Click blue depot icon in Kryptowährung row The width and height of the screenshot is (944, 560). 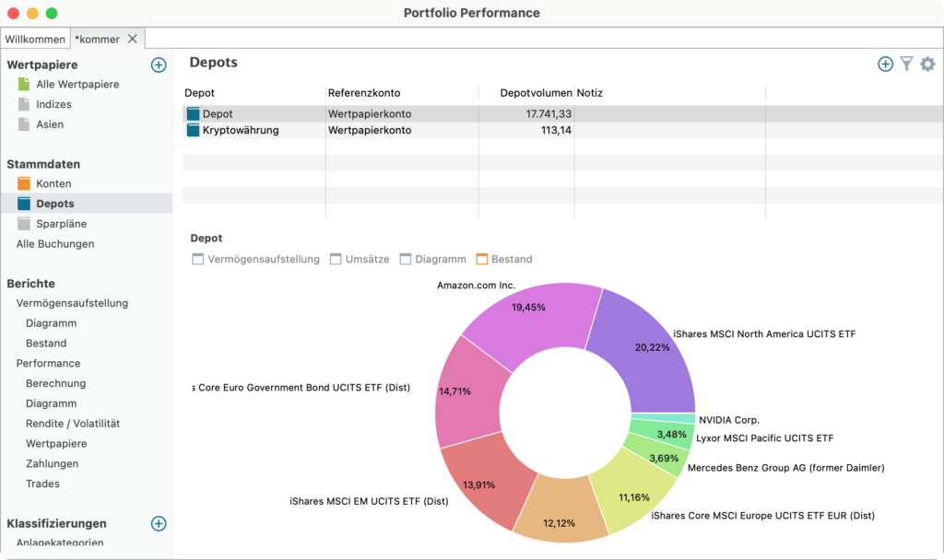[x=194, y=130]
